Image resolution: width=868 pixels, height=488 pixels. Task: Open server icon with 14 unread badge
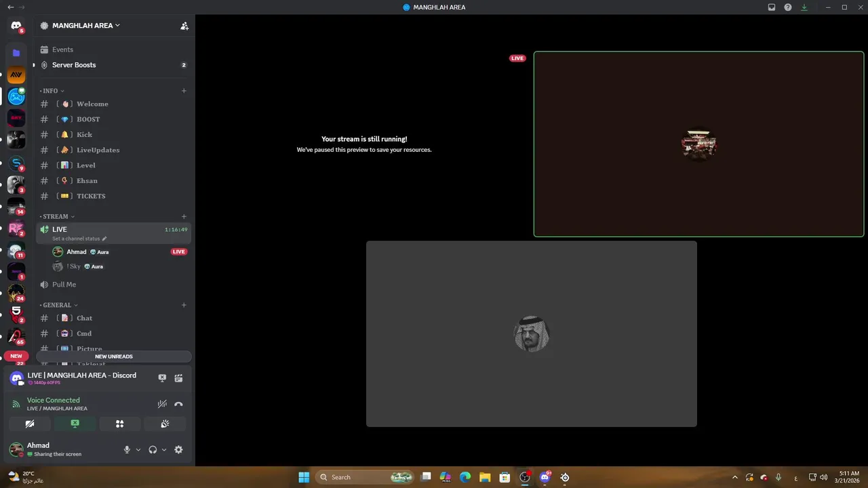click(x=16, y=206)
